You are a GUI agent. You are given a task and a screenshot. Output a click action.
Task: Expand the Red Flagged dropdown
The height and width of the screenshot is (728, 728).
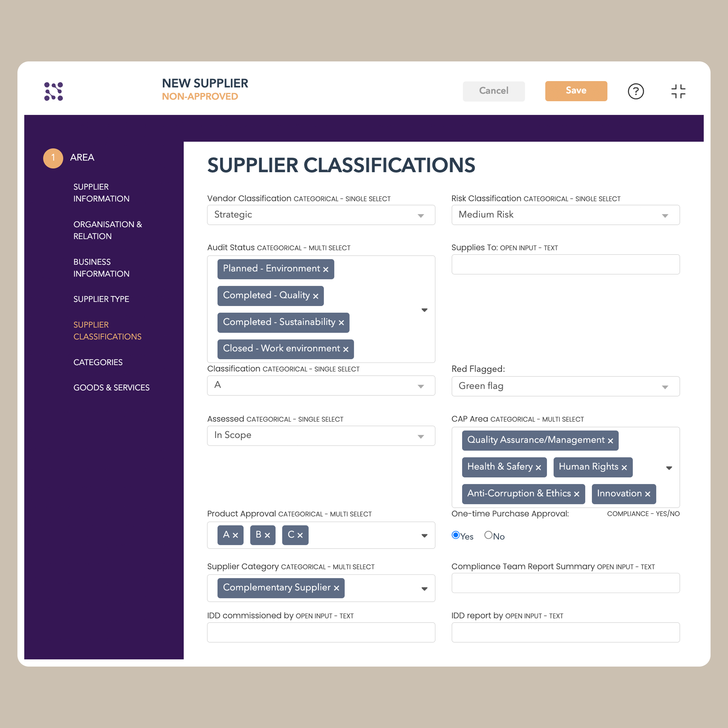coord(665,385)
